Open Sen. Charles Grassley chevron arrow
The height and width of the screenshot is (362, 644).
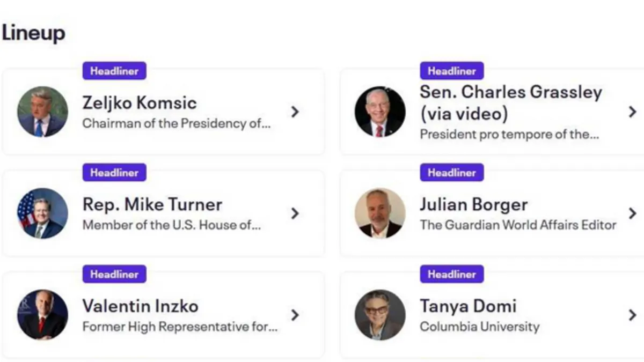coord(632,112)
